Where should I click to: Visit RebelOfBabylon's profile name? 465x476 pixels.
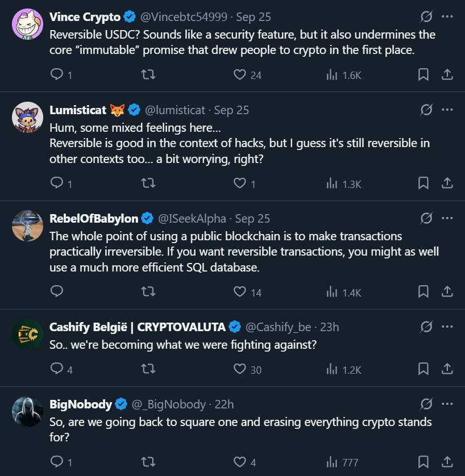(x=94, y=219)
